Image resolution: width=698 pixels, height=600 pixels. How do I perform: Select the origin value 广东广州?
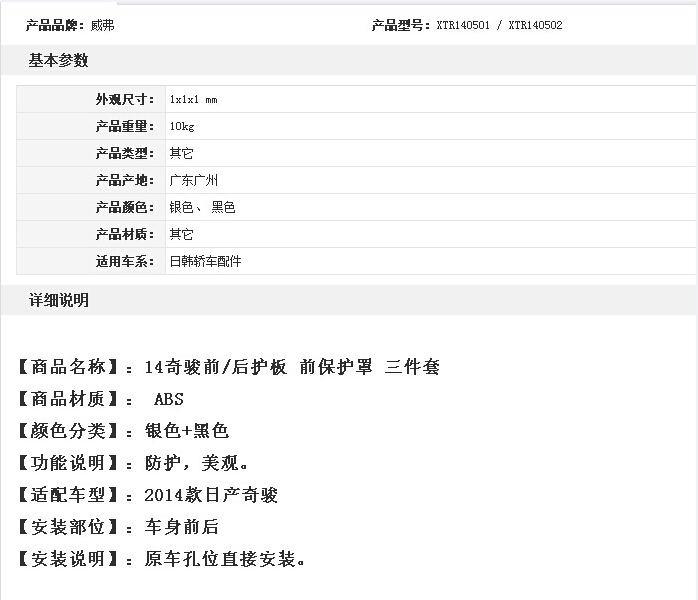(x=194, y=180)
